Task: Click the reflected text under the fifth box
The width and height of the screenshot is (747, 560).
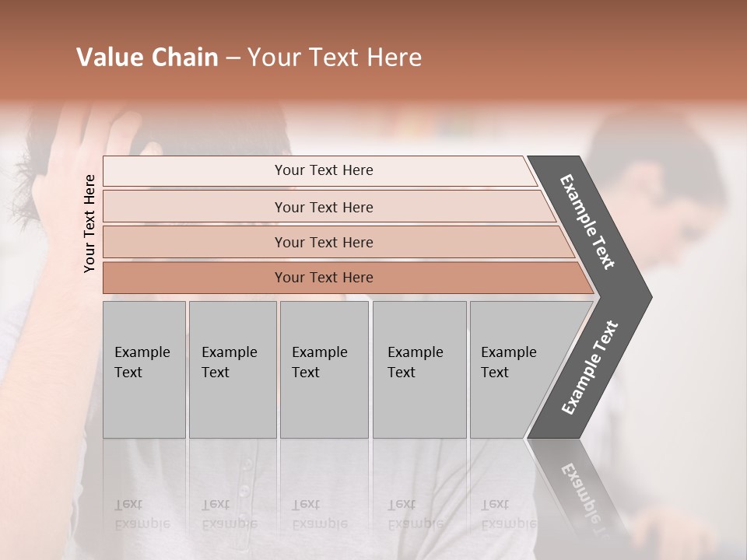Action: 507,514
